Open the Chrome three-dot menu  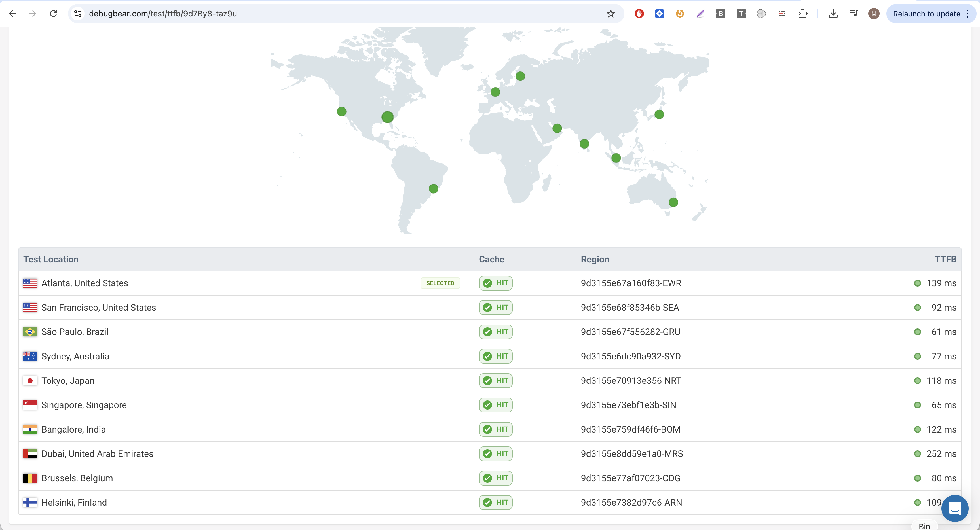pyautogui.click(x=968, y=14)
